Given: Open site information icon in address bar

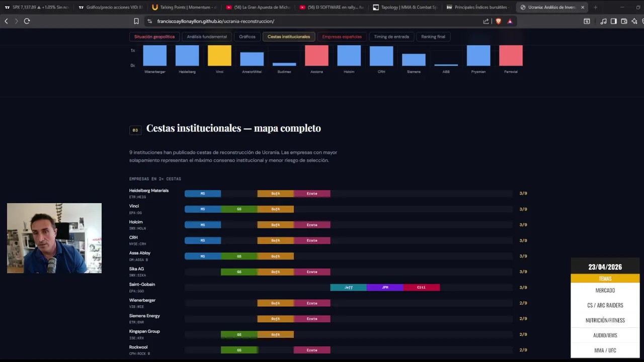Looking at the screenshot, I should coord(150,21).
